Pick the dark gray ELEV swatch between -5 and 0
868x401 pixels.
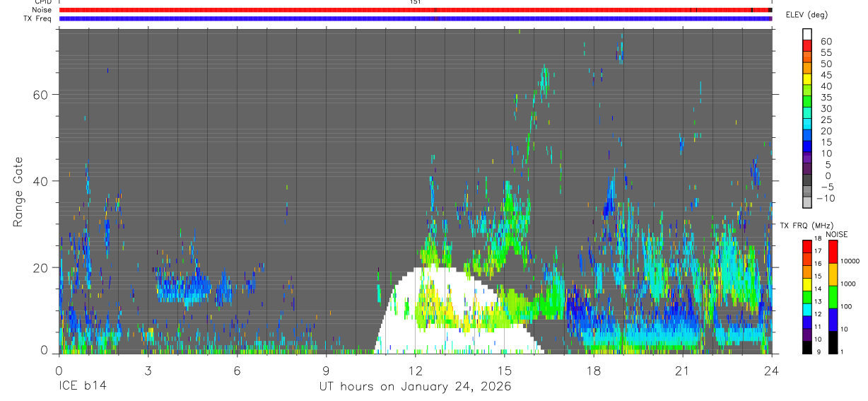tap(807, 181)
